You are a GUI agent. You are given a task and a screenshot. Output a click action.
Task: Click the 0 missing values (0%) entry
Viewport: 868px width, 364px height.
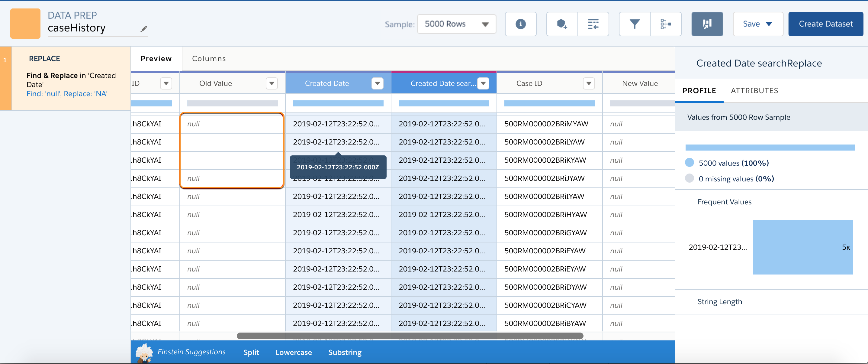729,179
